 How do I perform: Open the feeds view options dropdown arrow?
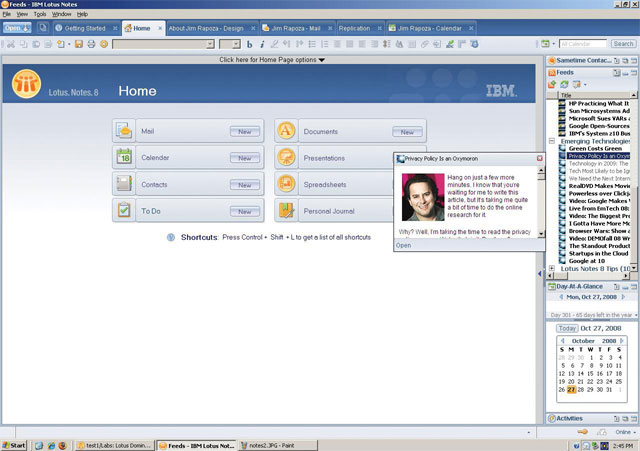click(585, 85)
